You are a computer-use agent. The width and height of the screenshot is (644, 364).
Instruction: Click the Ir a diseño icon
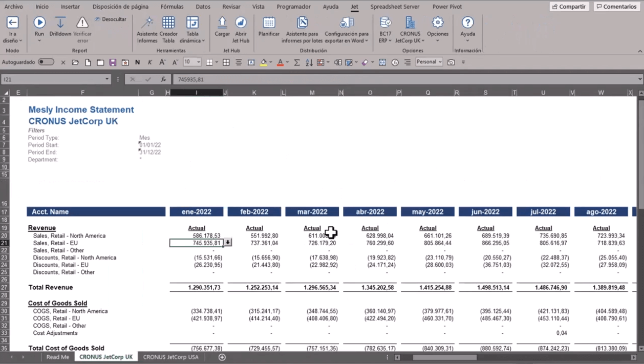(12, 23)
